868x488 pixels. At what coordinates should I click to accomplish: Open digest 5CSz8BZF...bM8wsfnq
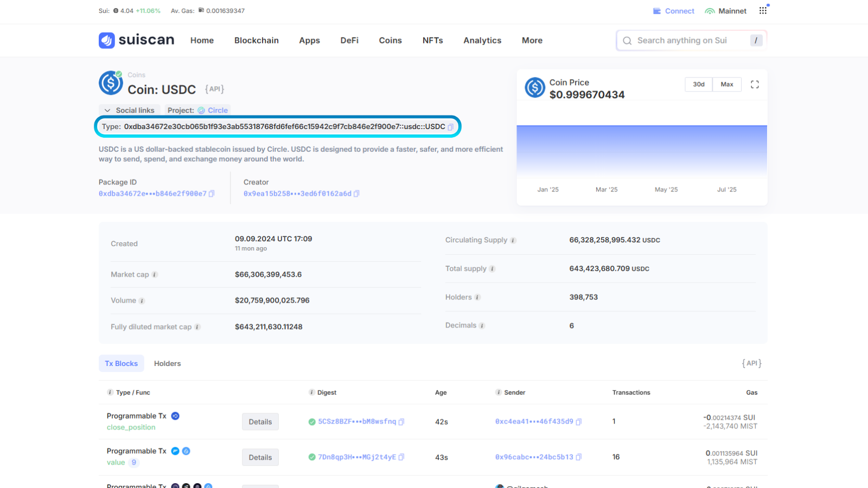click(357, 422)
